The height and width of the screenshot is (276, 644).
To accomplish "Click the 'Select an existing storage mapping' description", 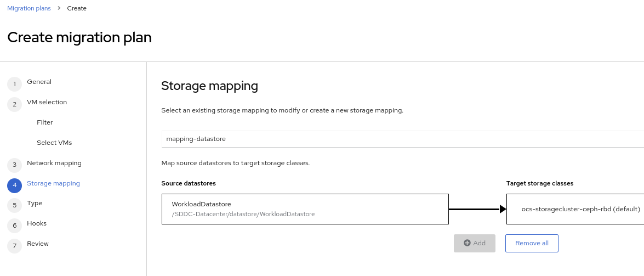I will 282,110.
